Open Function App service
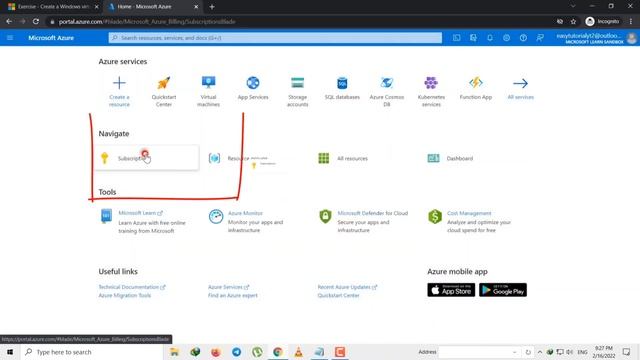This screenshot has height=360, width=640. pyautogui.click(x=476, y=88)
